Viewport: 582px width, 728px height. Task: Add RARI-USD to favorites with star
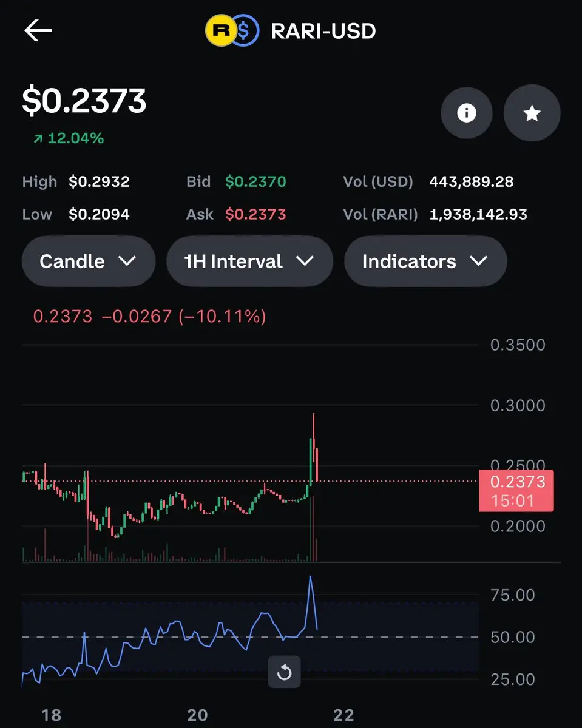click(x=532, y=113)
